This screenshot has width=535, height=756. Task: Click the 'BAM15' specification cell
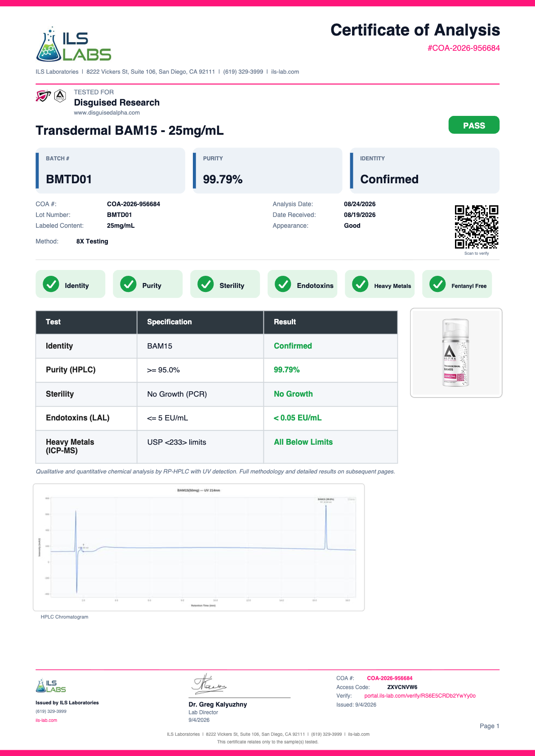pos(200,346)
